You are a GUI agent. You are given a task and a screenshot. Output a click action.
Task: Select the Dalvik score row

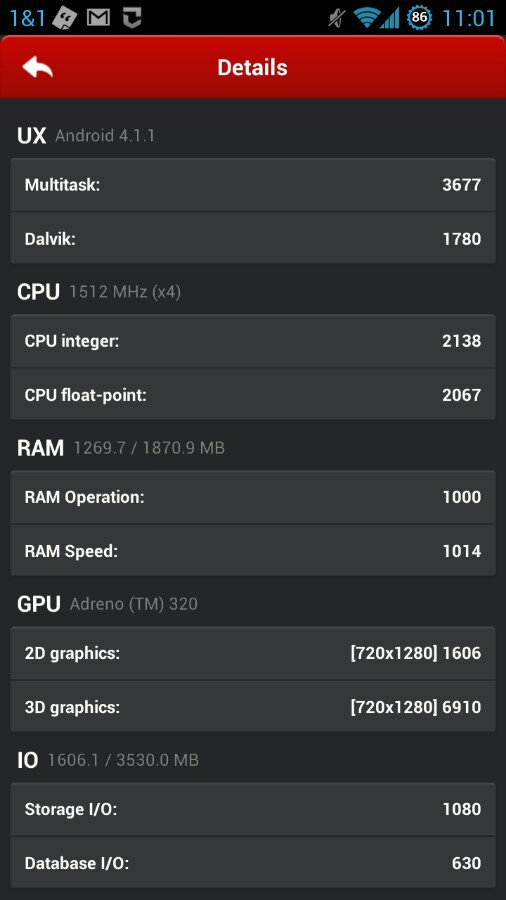pos(253,238)
